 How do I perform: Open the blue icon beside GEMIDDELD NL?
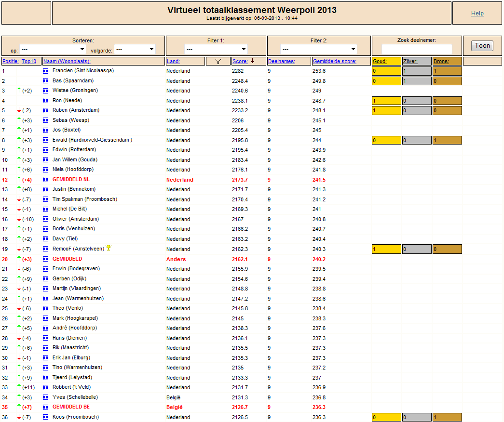point(46,180)
